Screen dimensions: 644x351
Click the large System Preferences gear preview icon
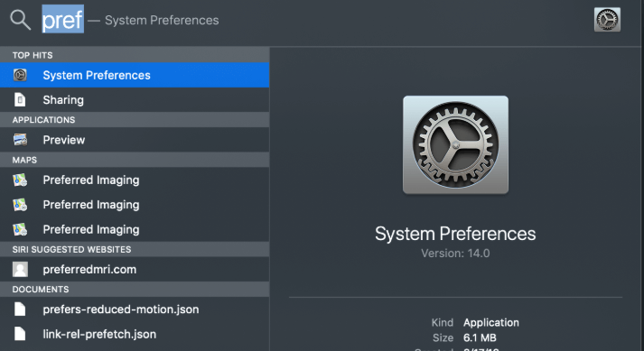click(x=455, y=144)
